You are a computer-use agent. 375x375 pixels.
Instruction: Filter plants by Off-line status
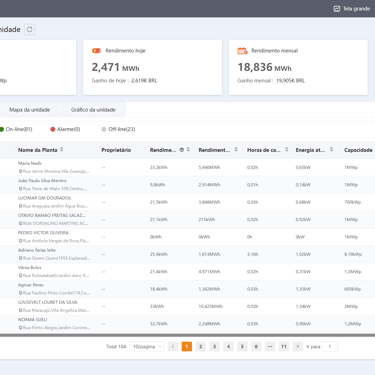118,129
